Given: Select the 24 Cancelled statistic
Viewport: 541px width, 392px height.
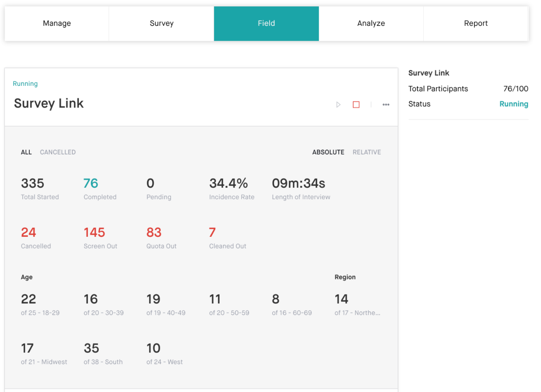Looking at the screenshot, I should (29, 232).
